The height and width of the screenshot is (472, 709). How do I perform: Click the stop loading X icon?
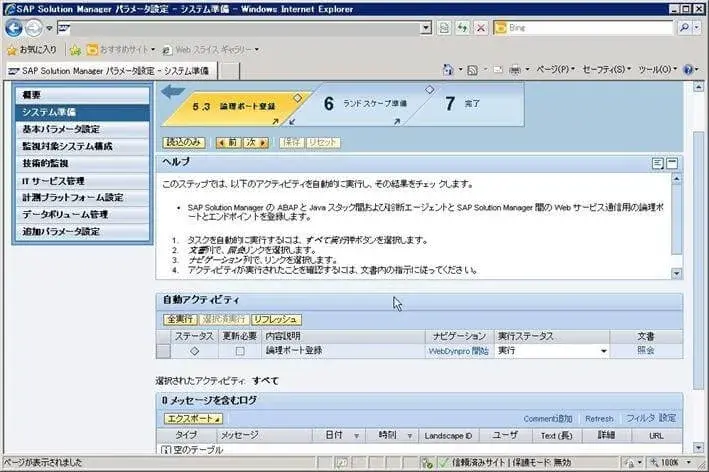click(x=481, y=28)
